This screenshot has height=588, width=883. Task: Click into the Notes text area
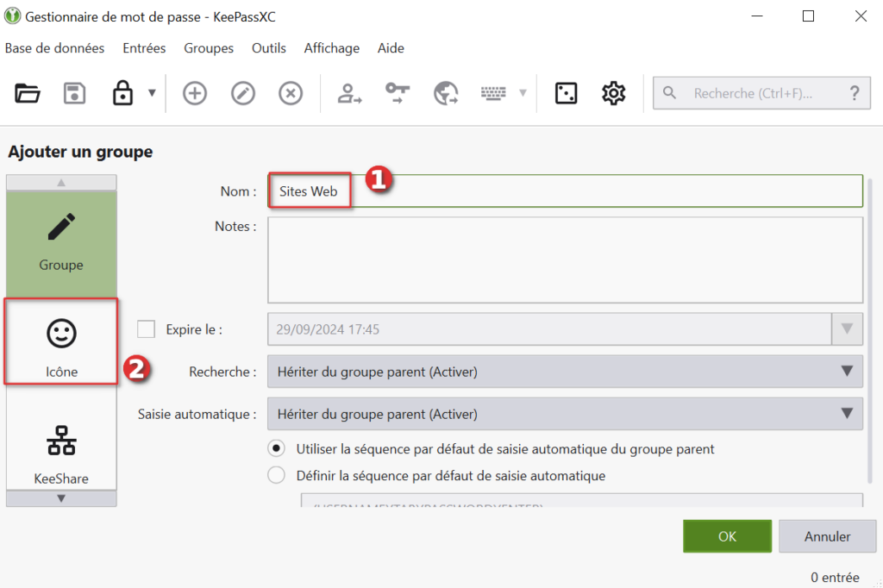pos(565,260)
